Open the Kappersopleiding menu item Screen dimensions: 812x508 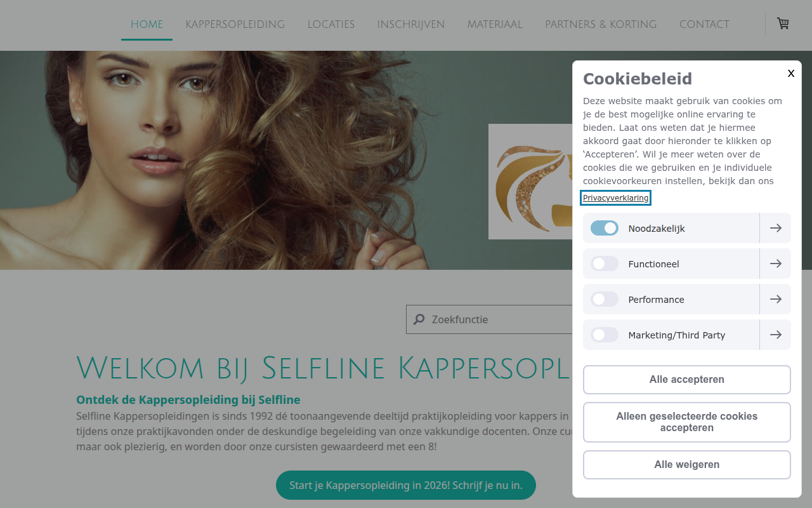[235, 25]
